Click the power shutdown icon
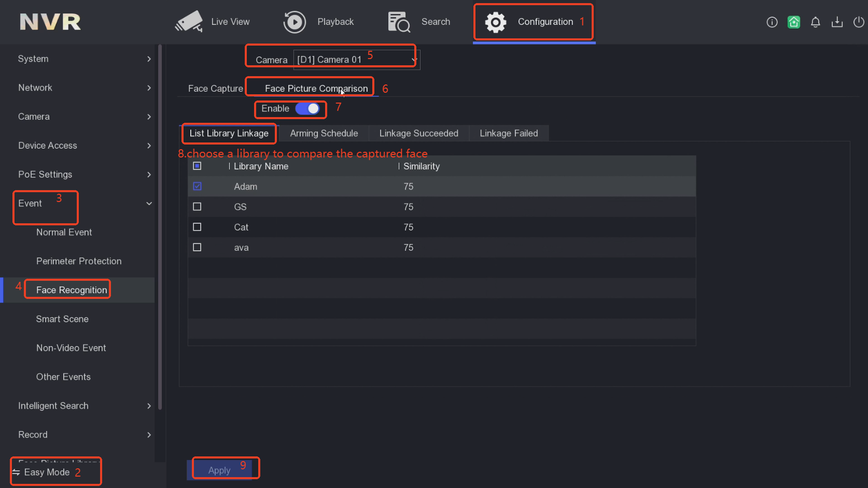868x488 pixels. (859, 22)
